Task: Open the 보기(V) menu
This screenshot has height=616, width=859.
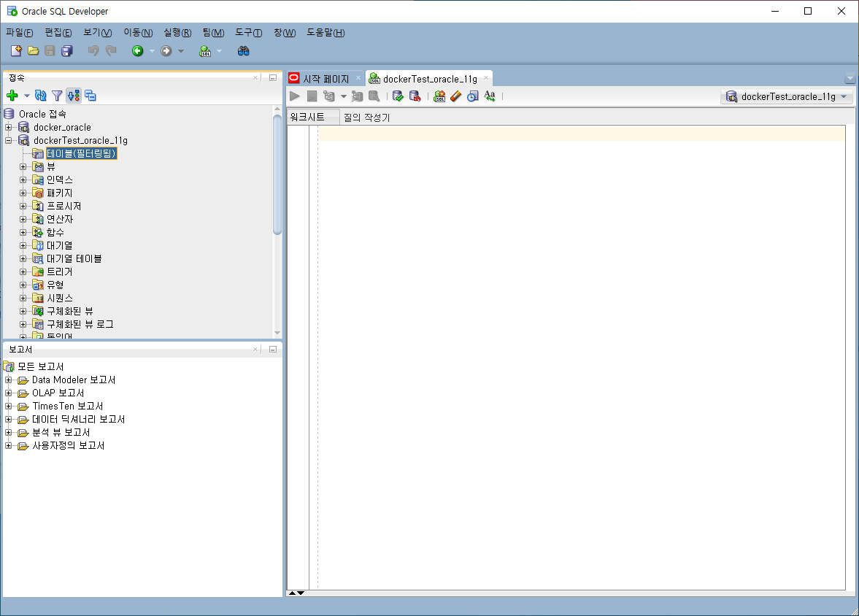Action: click(x=98, y=33)
